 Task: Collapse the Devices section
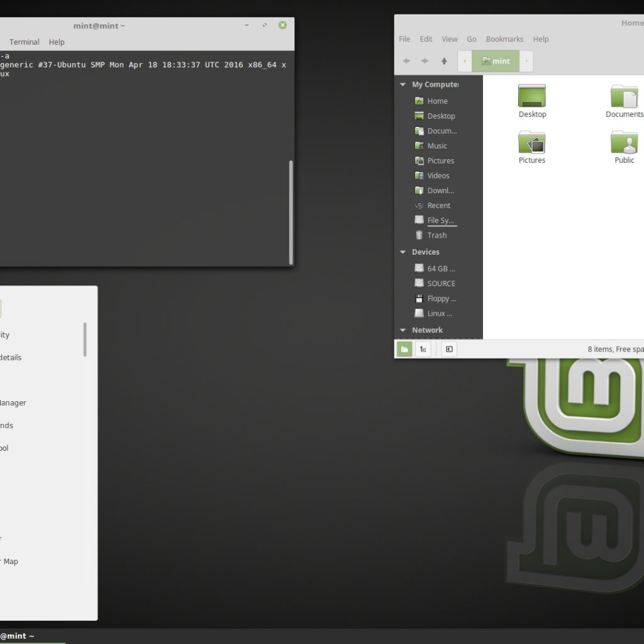coord(403,252)
